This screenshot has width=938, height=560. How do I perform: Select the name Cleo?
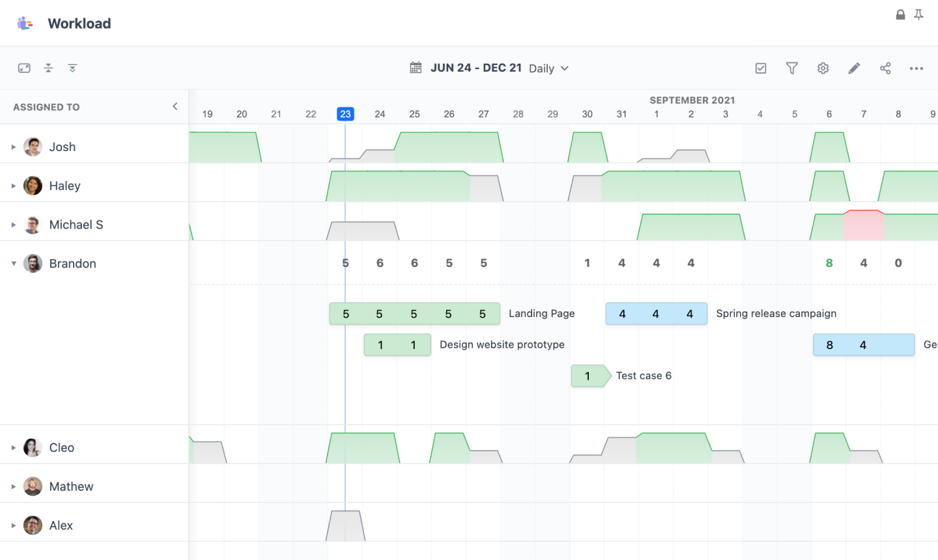62,447
